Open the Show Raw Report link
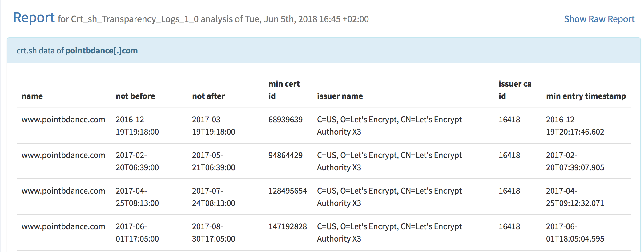Image resolution: width=644 pixels, height=252 pixels. [599, 19]
